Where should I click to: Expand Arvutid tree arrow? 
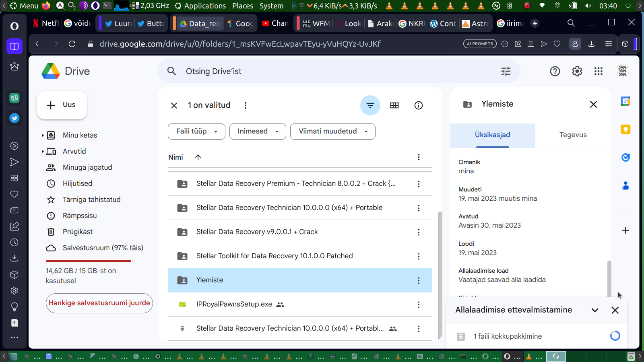(x=43, y=152)
